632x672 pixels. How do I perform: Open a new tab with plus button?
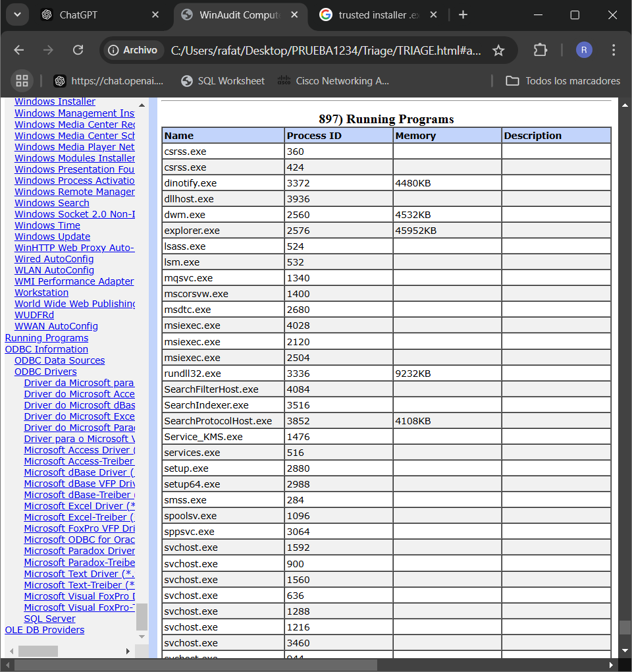[463, 15]
